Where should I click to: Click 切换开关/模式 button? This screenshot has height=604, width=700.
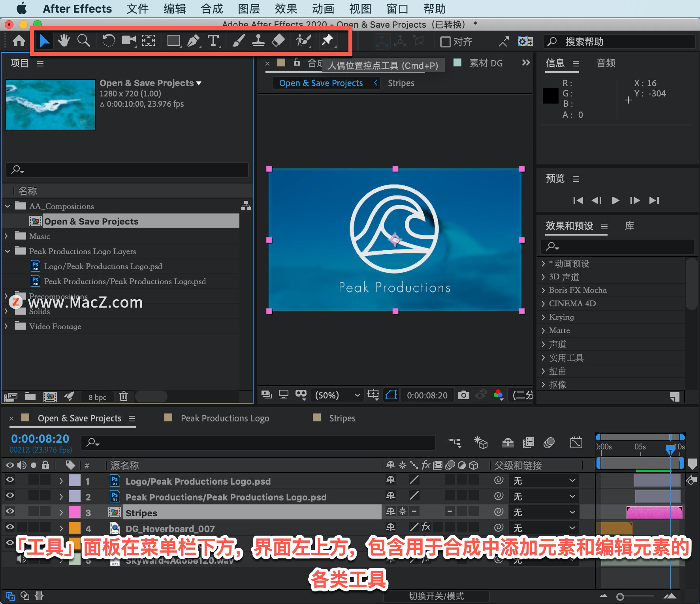pos(436,596)
